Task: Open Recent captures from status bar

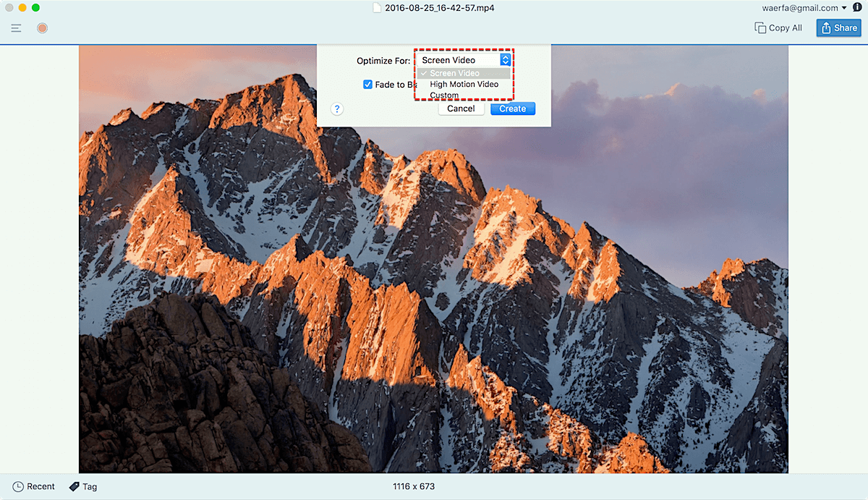Action: [x=34, y=486]
